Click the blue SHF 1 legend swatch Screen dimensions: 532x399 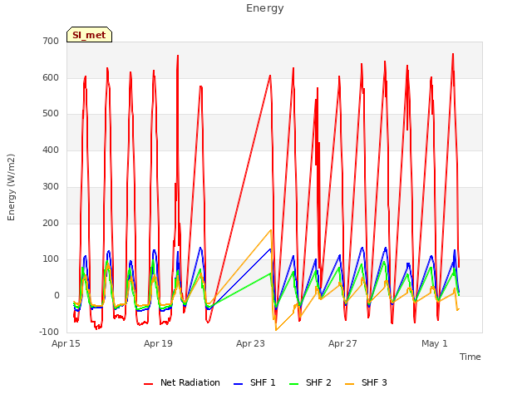(x=239, y=384)
